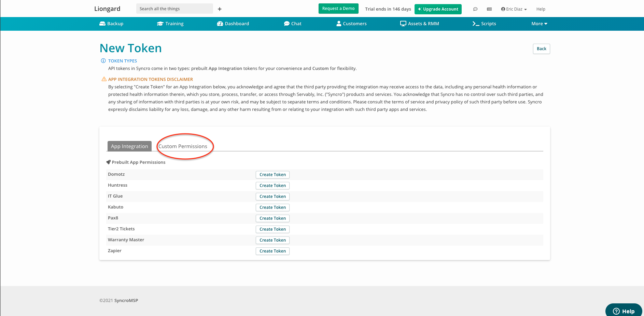The width and height of the screenshot is (644, 316).
Task: Create a token for Zapier
Action: pos(272,251)
